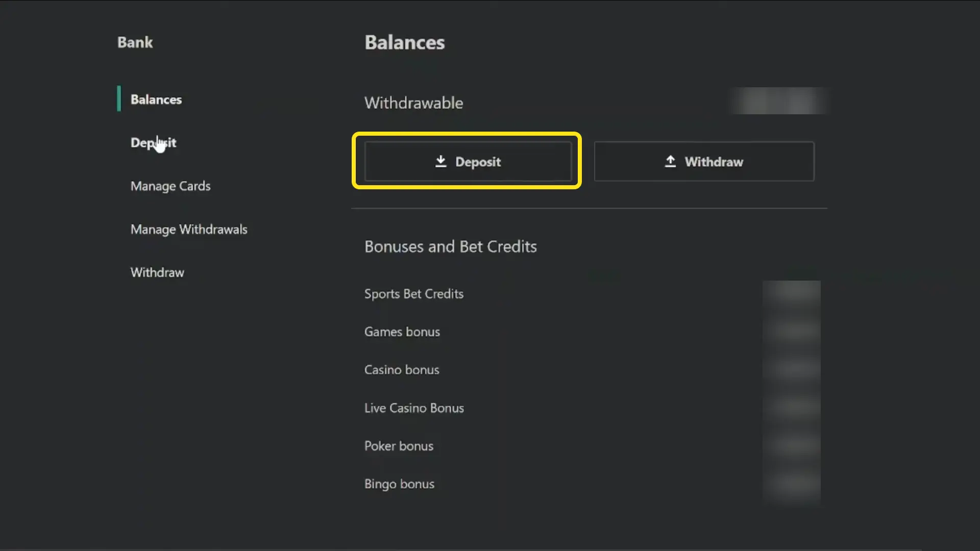Click the Bank sidebar title

tap(135, 42)
